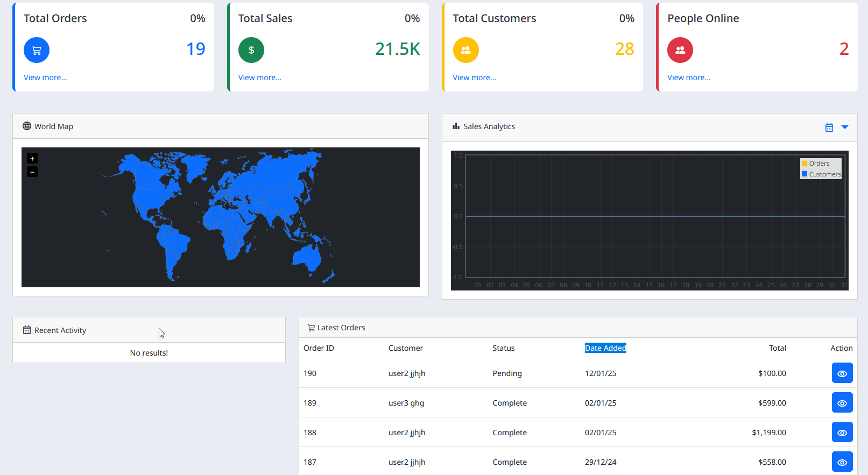Viewport: 868px width, 475px height.
Task: Click the globe icon beside World Map
Action: tap(27, 126)
